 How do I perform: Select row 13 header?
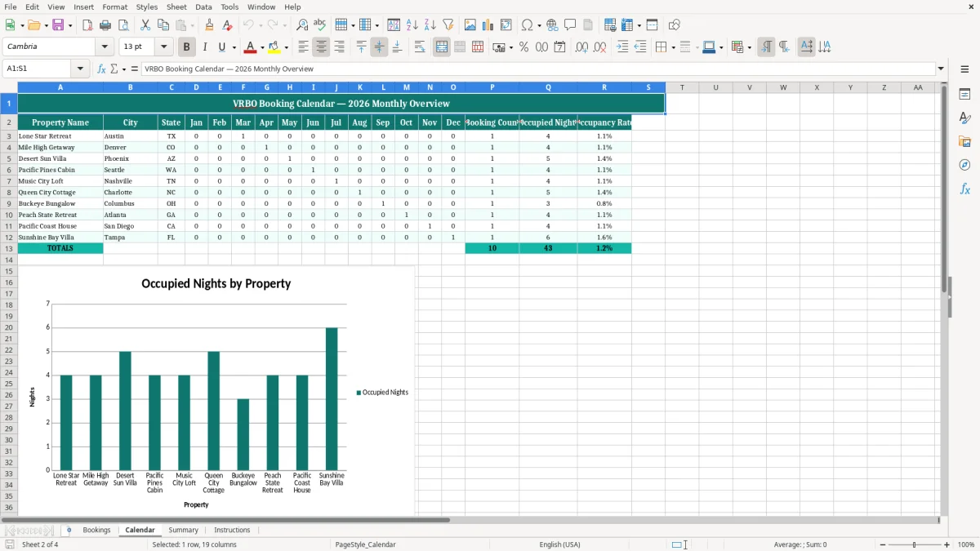[9, 248]
